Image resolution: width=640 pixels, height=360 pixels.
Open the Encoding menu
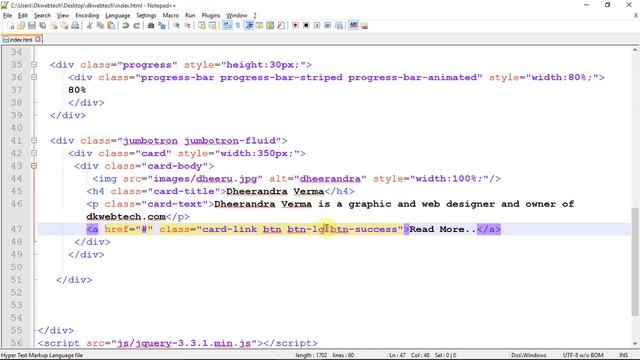click(x=87, y=16)
